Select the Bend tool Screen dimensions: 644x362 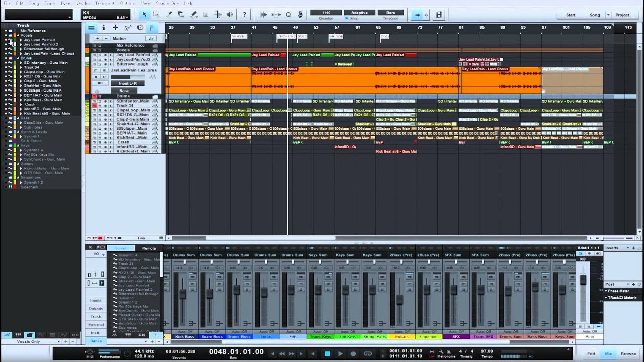point(218,15)
